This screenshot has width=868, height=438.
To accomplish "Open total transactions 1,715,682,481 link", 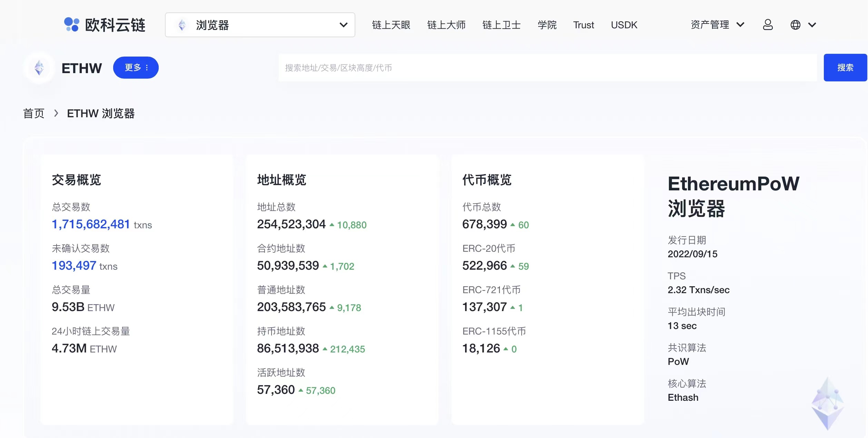I will point(91,224).
